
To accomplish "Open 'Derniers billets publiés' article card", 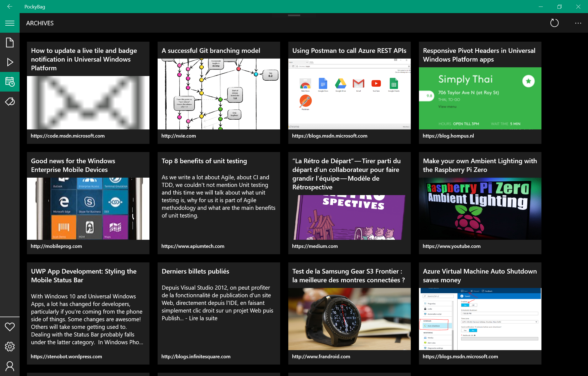I will (195, 271).
